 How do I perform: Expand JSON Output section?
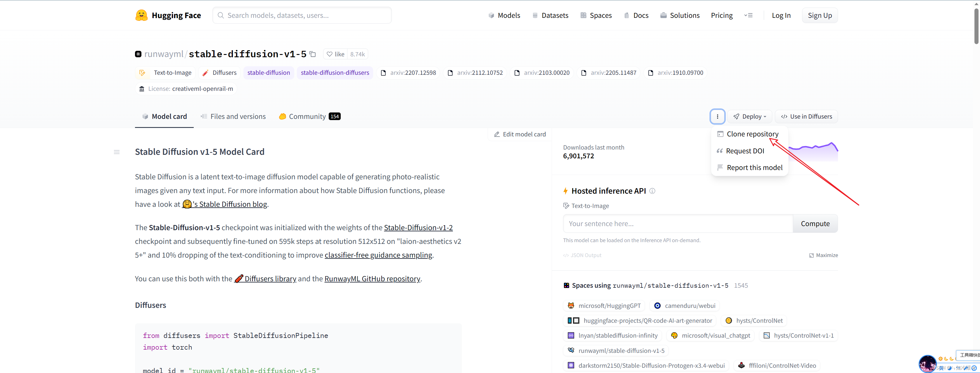[582, 255]
